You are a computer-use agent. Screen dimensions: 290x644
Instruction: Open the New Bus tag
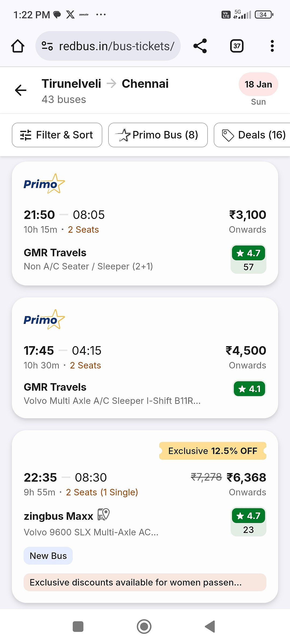[x=48, y=556]
